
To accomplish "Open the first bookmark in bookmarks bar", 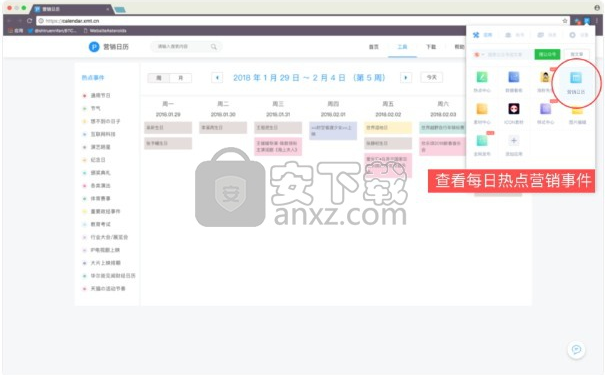I will [15, 30].
